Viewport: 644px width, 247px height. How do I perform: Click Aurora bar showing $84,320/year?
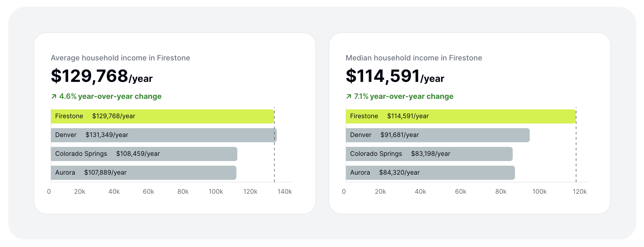tap(430, 173)
